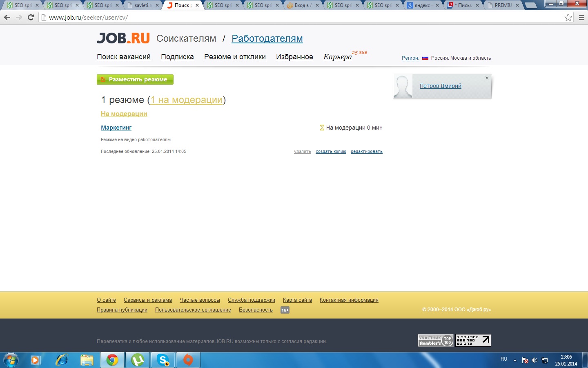The image size is (588, 368).
Task: Click the Chrome taskbar icon
Action: 112,360
